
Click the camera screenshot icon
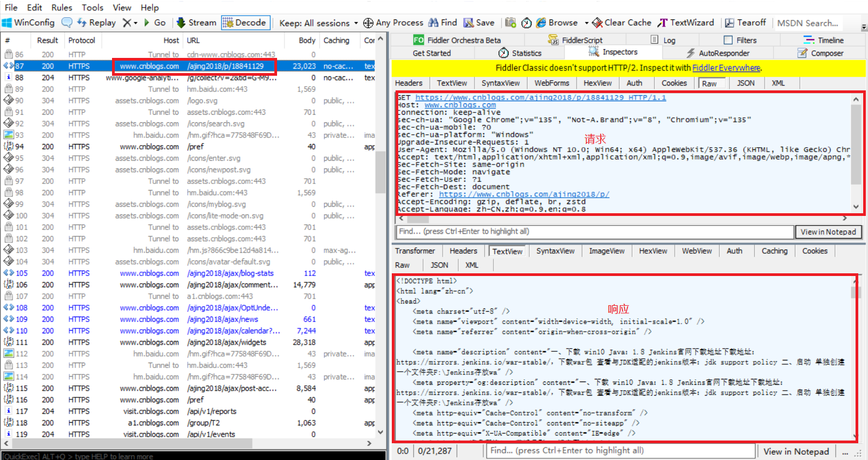(x=510, y=23)
